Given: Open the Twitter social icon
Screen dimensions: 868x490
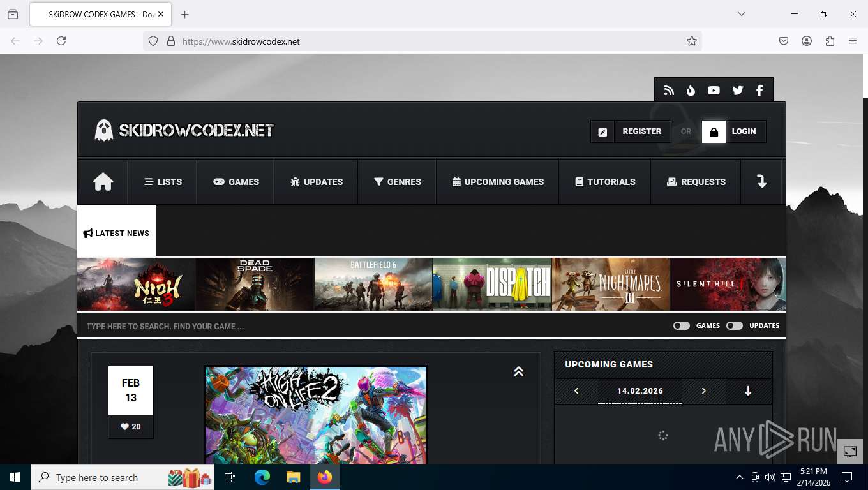Looking at the screenshot, I should (738, 91).
